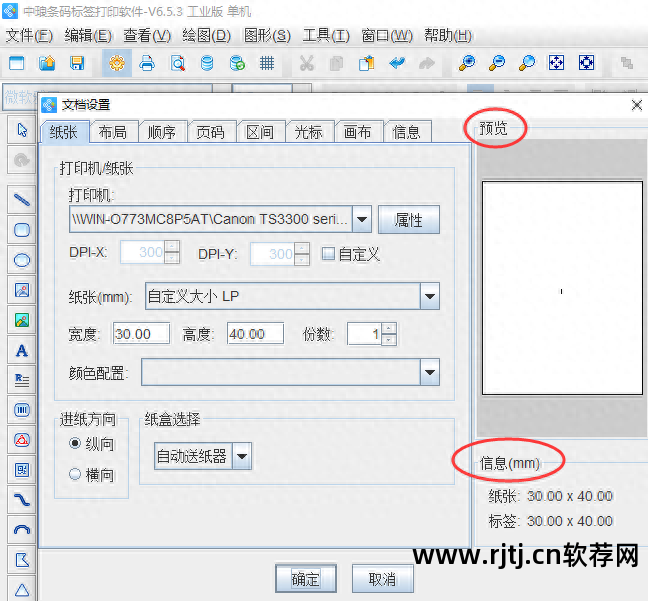Select the line drawing tool
Image resolution: width=648 pixels, height=601 pixels.
[x=22, y=199]
